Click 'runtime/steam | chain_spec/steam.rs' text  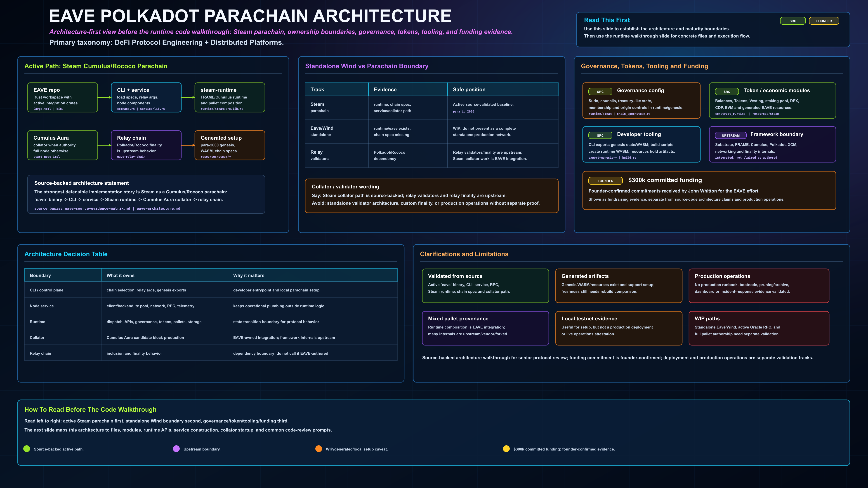(619, 114)
